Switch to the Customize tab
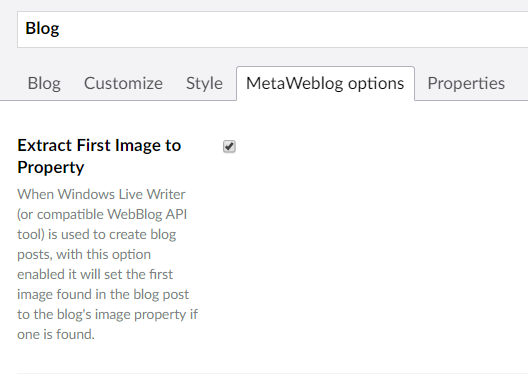 (123, 83)
